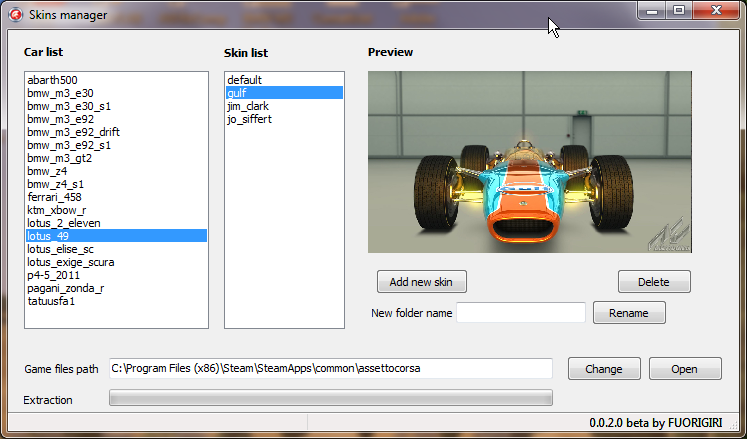This screenshot has height=439, width=747.
Task: Select ktm_xbow_r car entry
Action: 116,210
